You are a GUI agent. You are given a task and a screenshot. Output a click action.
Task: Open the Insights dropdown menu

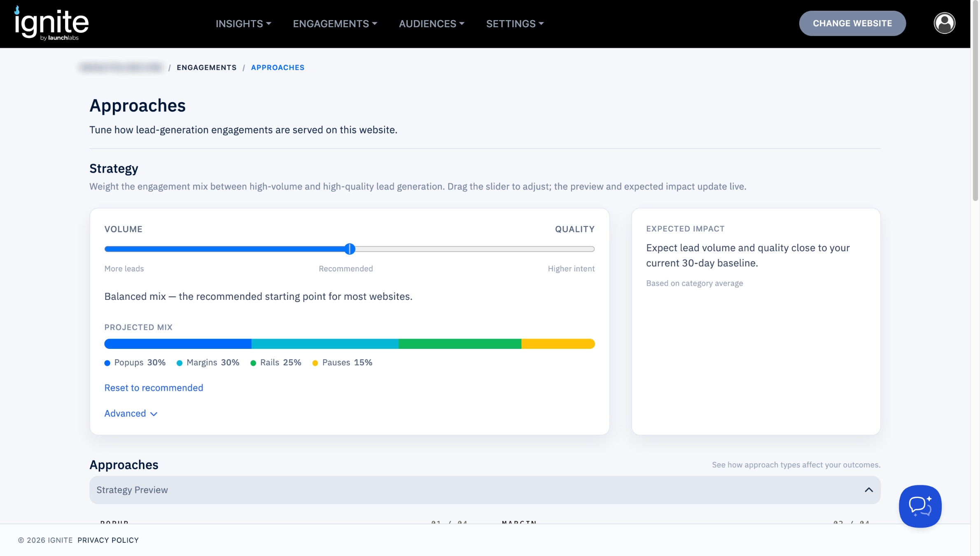click(243, 23)
